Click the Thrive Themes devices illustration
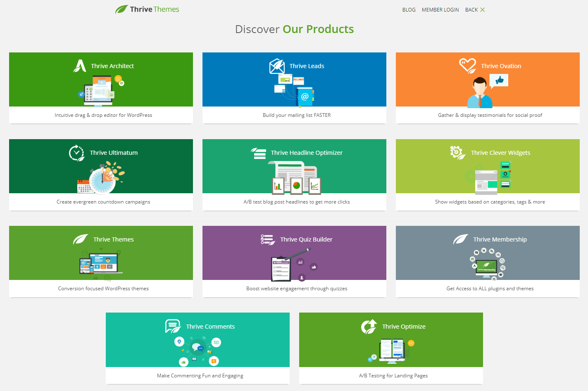The height and width of the screenshot is (391, 588). (x=101, y=264)
